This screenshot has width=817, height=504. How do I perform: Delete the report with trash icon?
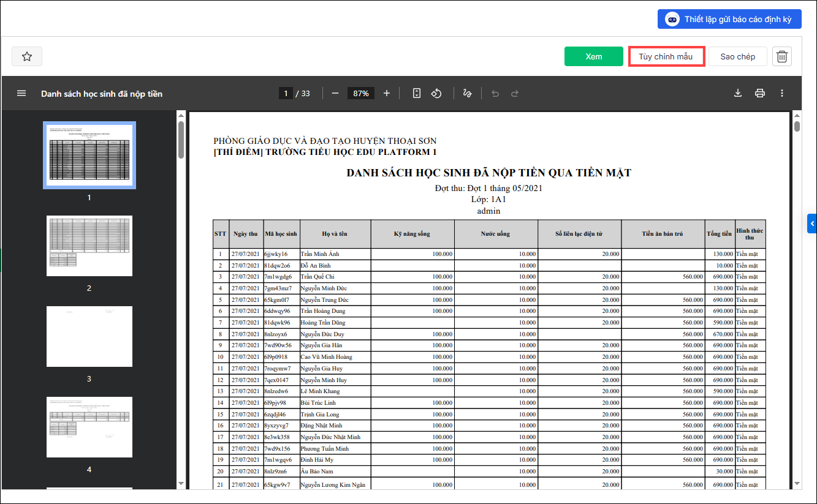coord(782,56)
